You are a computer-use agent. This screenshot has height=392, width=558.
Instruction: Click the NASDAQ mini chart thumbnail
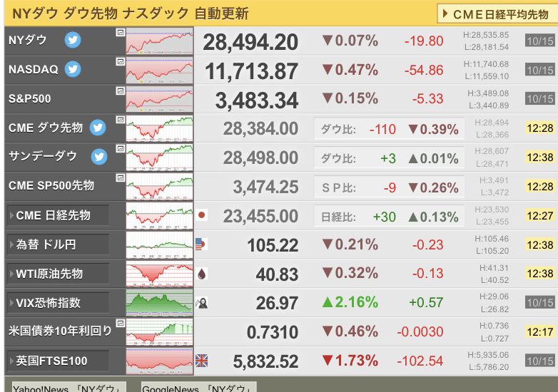(159, 70)
